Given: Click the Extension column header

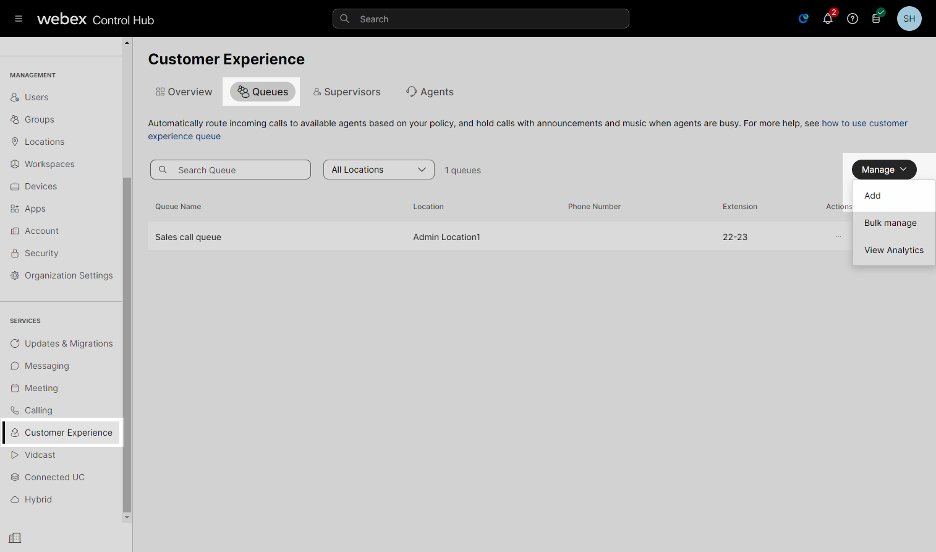Looking at the screenshot, I should 740,206.
